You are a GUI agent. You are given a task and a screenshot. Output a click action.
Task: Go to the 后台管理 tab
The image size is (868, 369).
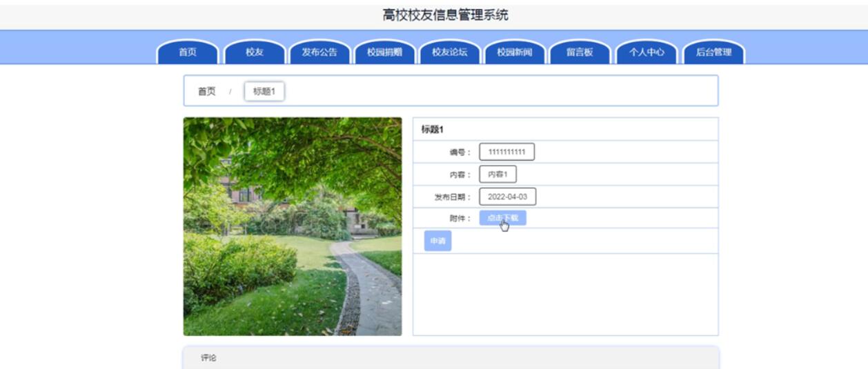pos(713,52)
